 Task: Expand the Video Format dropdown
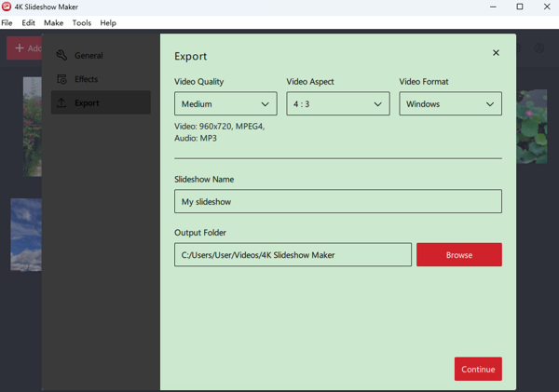point(450,104)
